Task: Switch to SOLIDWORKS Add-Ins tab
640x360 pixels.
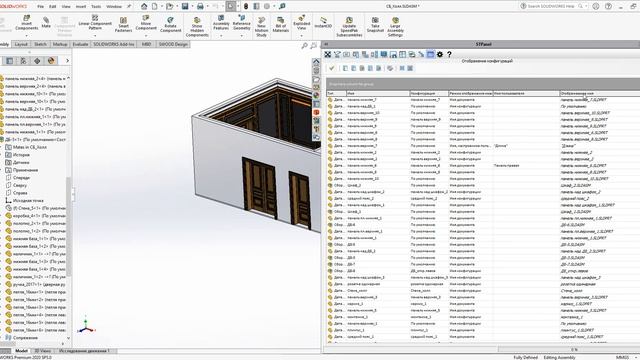Action: coord(114,44)
